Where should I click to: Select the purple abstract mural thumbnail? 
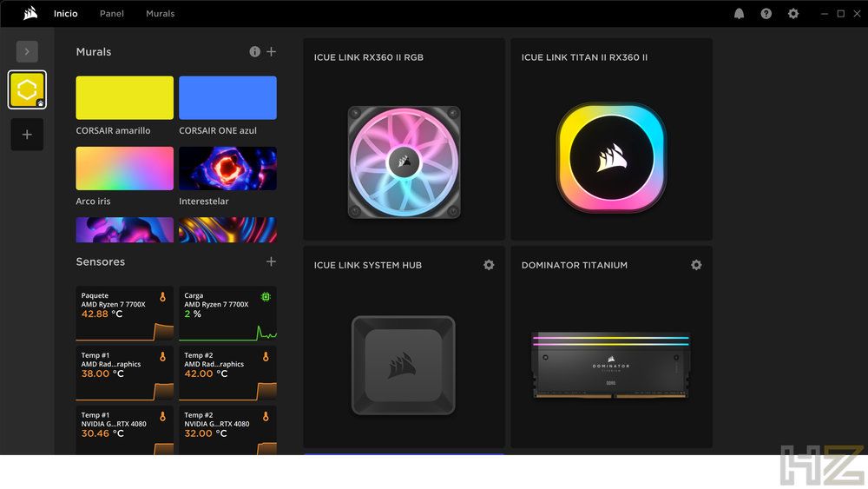point(124,230)
